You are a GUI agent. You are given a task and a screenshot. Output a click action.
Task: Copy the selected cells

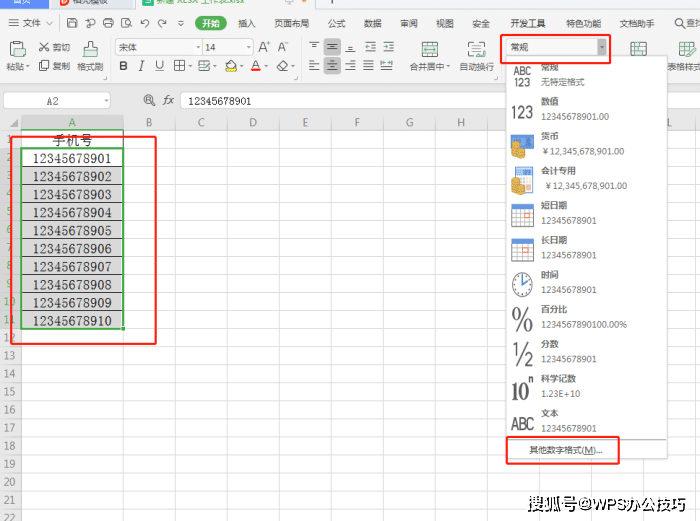54,66
